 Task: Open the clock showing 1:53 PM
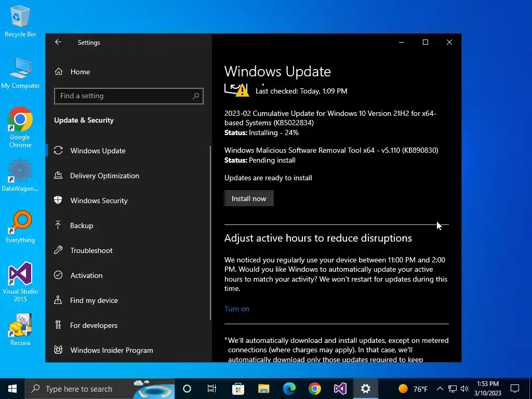(488, 389)
